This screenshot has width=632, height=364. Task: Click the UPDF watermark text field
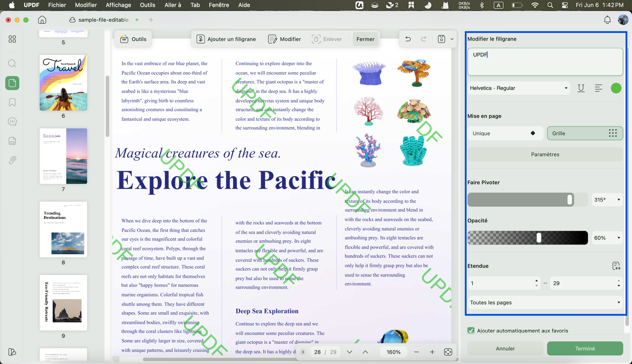[545, 62]
